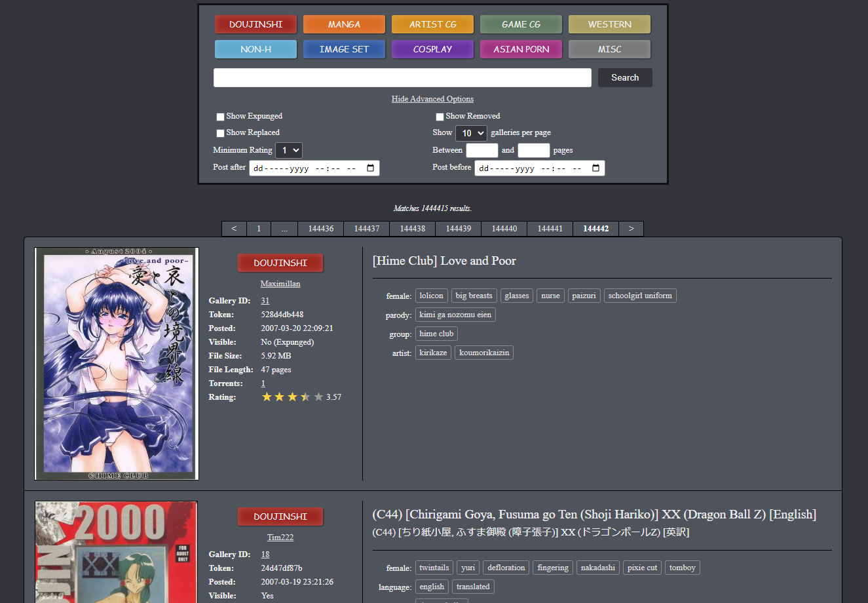Viewport: 868px width, 603px height.
Task: Go to previous page using left arrow
Action: [234, 229]
